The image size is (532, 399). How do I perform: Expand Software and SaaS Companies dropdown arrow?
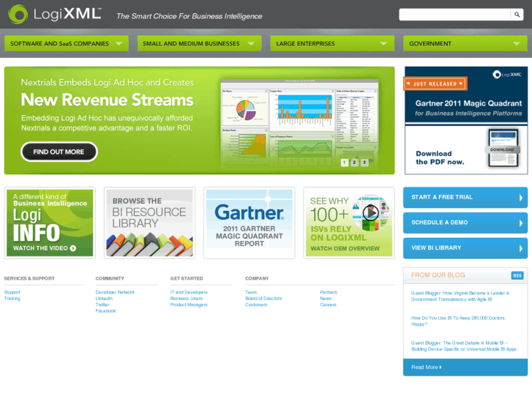pyautogui.click(x=119, y=43)
